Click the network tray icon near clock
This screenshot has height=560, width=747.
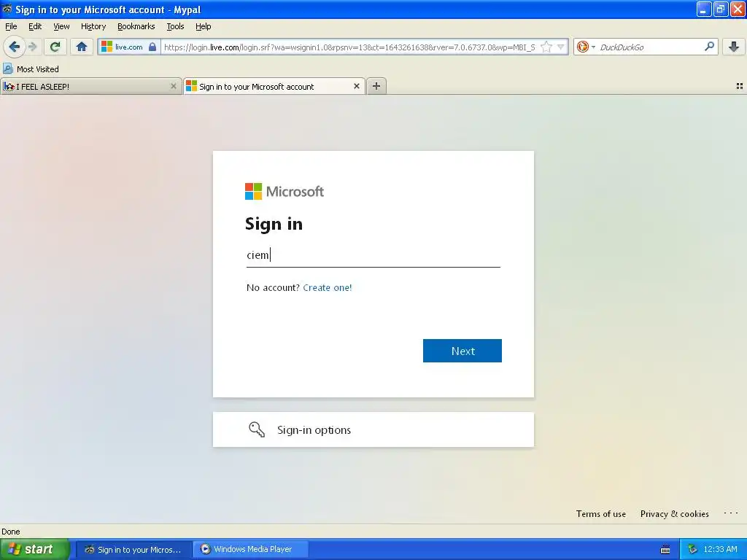692,550
